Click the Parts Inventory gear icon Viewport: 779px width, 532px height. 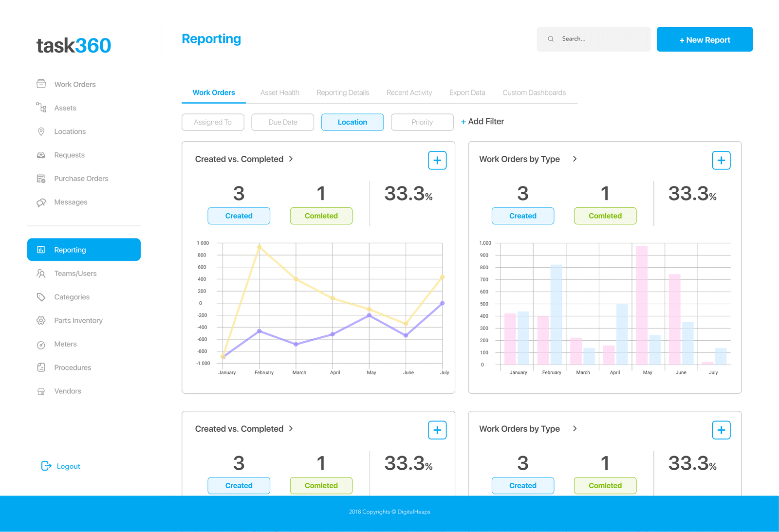point(41,320)
